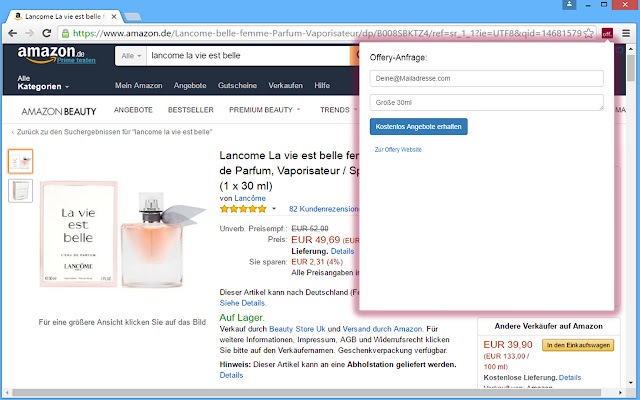This screenshot has width=640, height=400.
Task: Open the Chrome hamburger menu
Action: pos(626,34)
